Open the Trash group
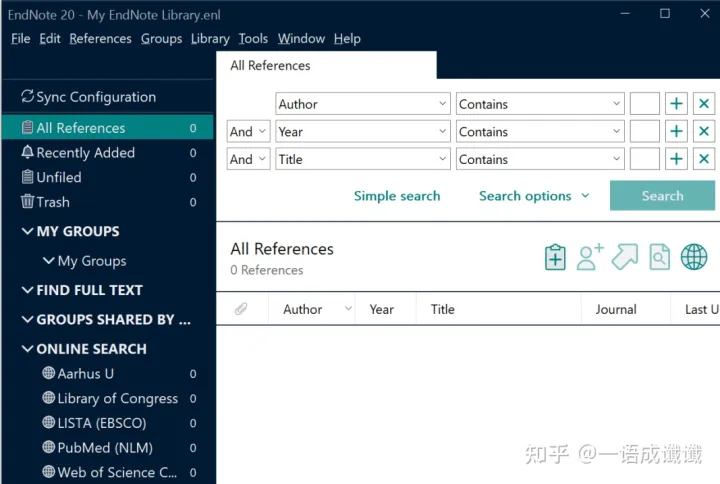 pyautogui.click(x=107, y=202)
